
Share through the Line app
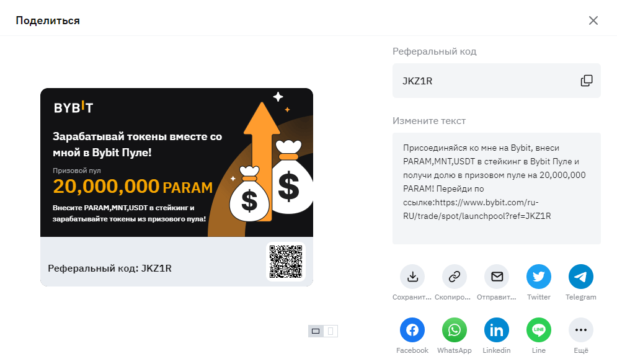click(539, 330)
